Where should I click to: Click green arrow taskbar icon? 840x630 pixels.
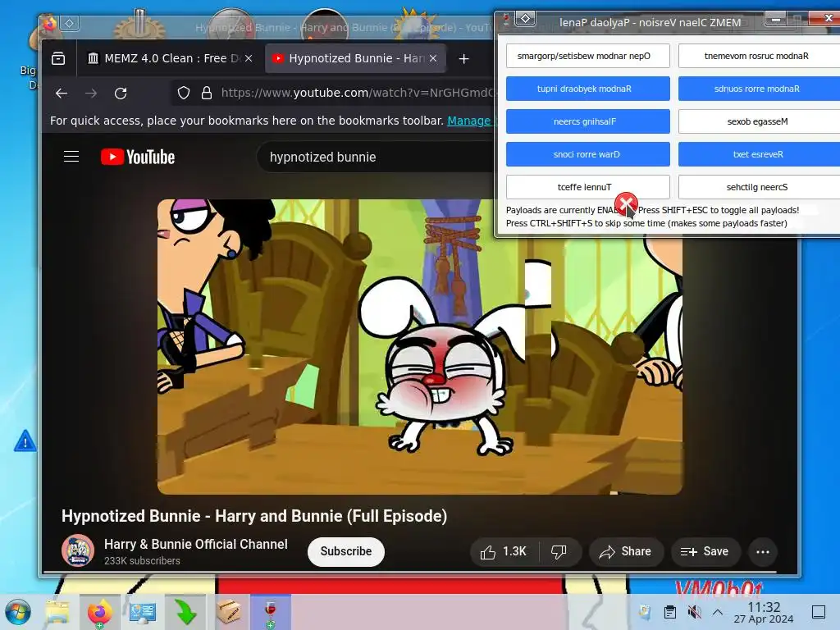click(x=185, y=612)
